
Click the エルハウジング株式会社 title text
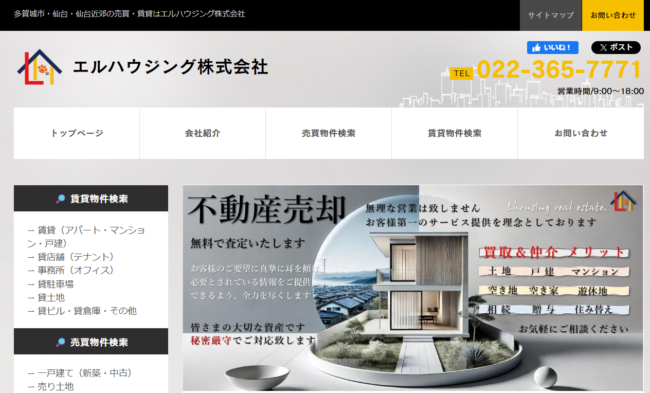click(170, 67)
